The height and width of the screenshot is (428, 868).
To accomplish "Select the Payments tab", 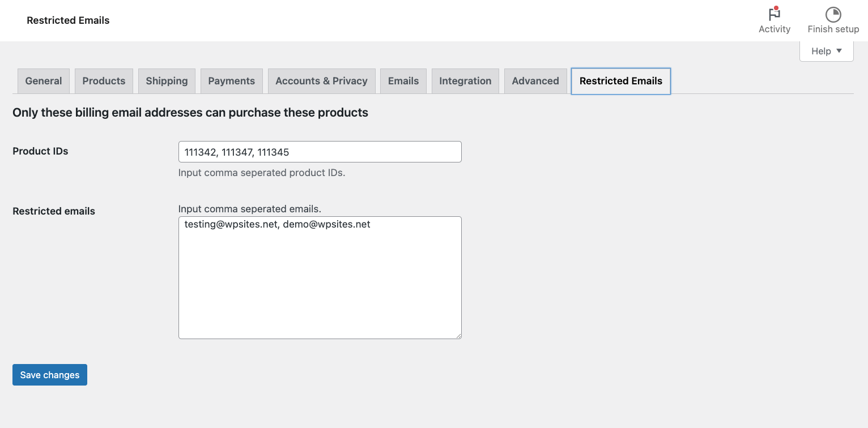I will click(x=231, y=81).
